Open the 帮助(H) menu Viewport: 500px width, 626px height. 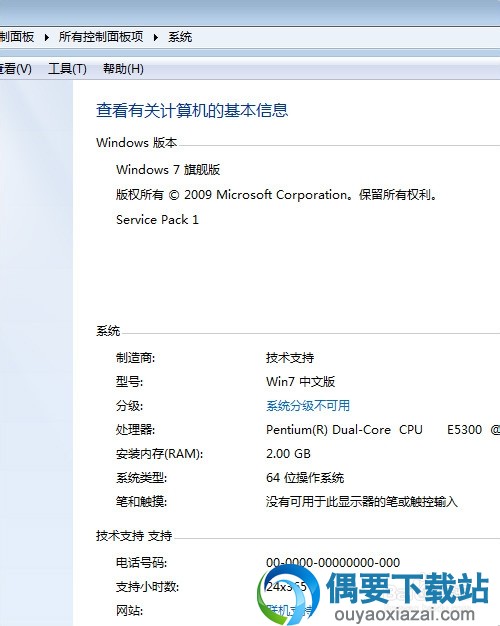pos(123,69)
